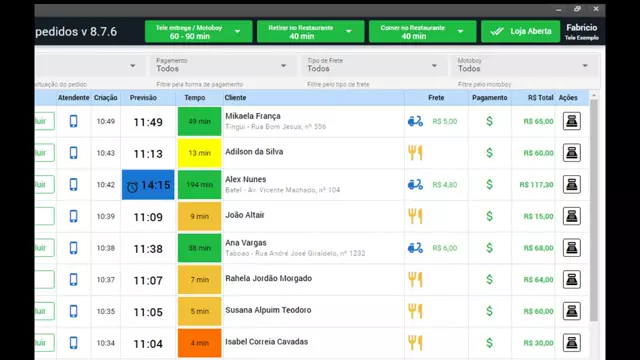Open the Tele entrega / Motoboy time dropdown
The image size is (640, 360).
click(x=198, y=31)
